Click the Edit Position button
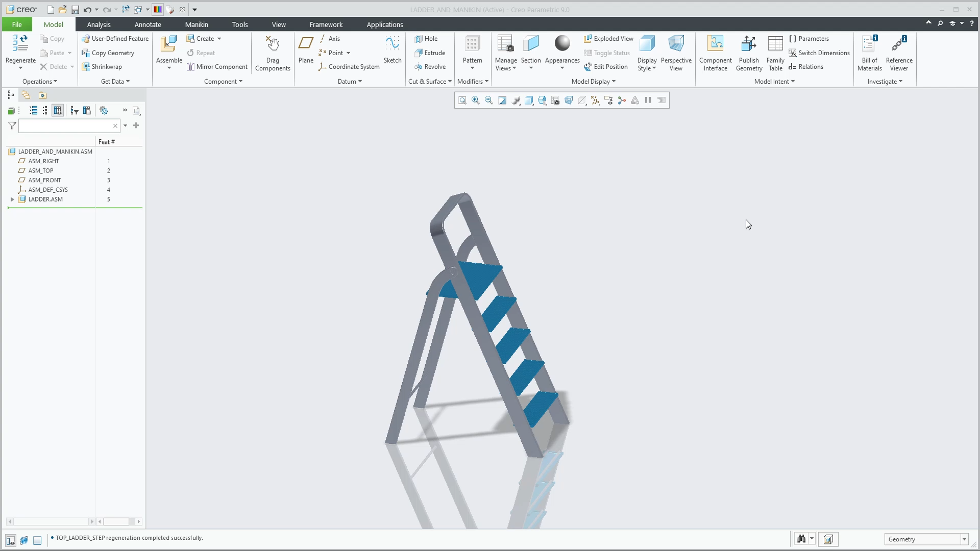The height and width of the screenshot is (551, 980). click(x=606, y=67)
